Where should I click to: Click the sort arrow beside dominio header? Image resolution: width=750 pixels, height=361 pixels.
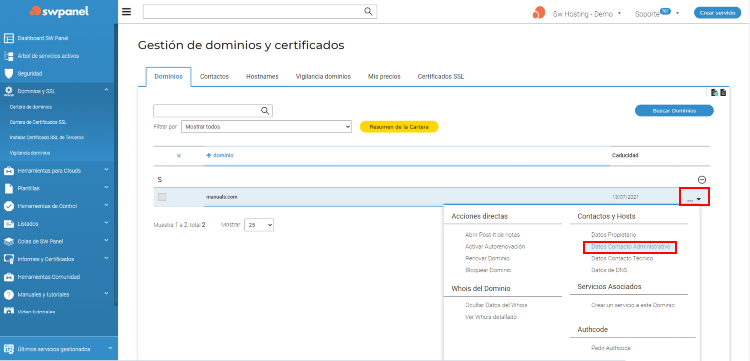(209, 155)
